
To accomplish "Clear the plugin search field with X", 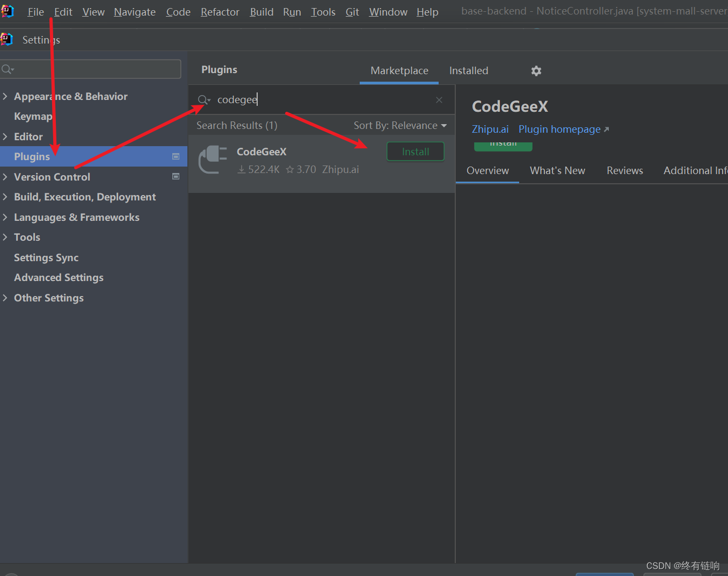I will [x=439, y=100].
